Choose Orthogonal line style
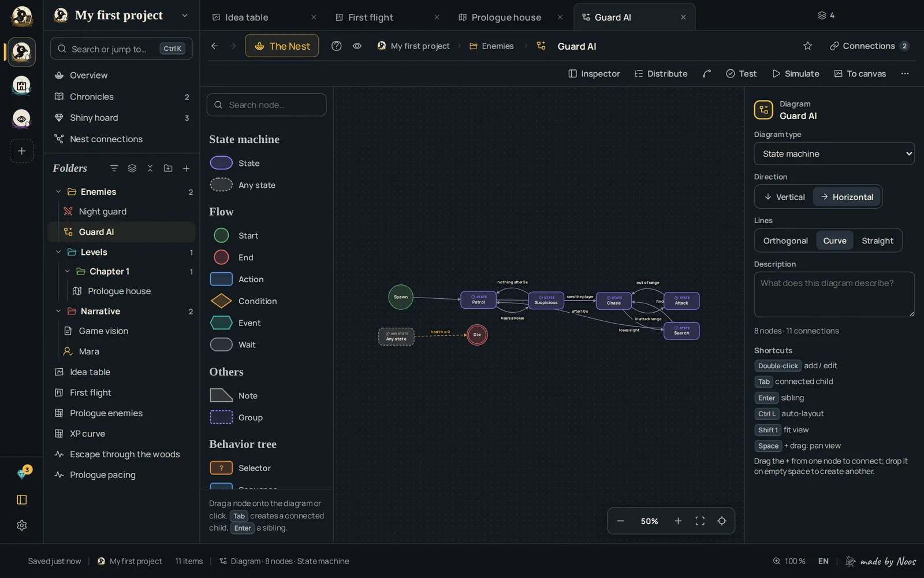This screenshot has width=924, height=578. [x=785, y=240]
